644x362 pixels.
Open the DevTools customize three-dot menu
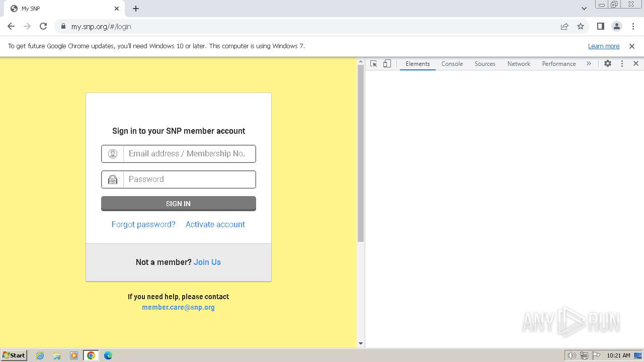[622, 64]
